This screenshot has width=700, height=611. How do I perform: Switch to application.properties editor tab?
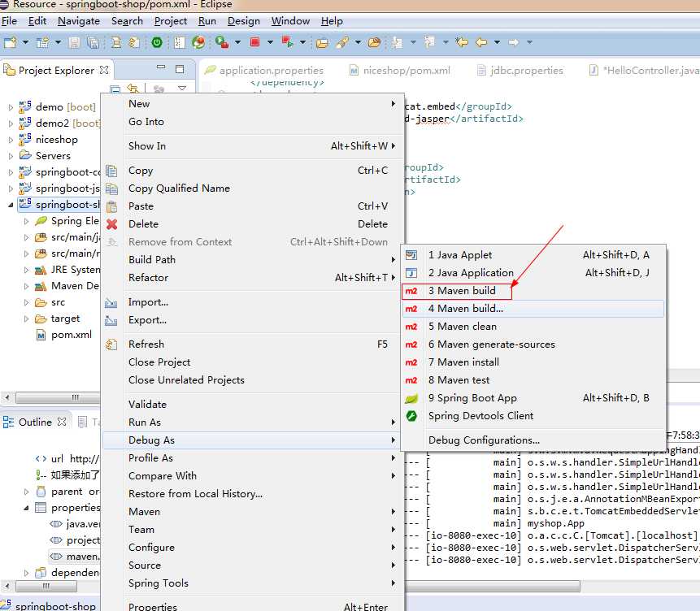click(x=264, y=70)
